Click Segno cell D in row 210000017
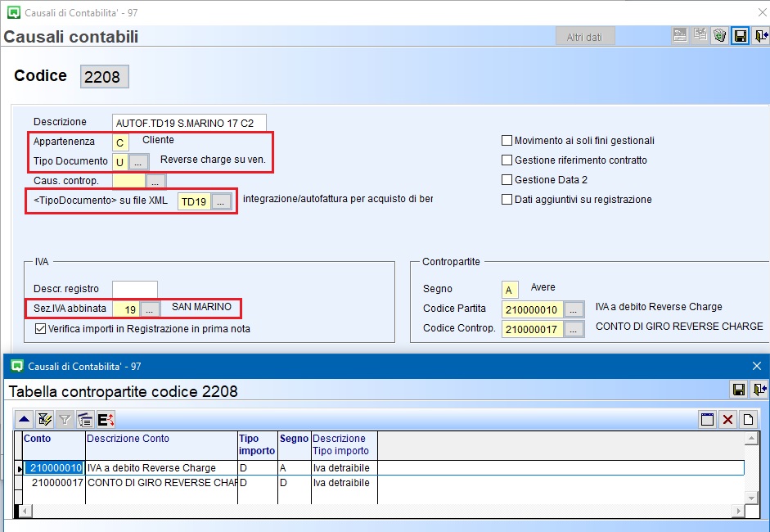Screen dimensions: 770x532 294,482
